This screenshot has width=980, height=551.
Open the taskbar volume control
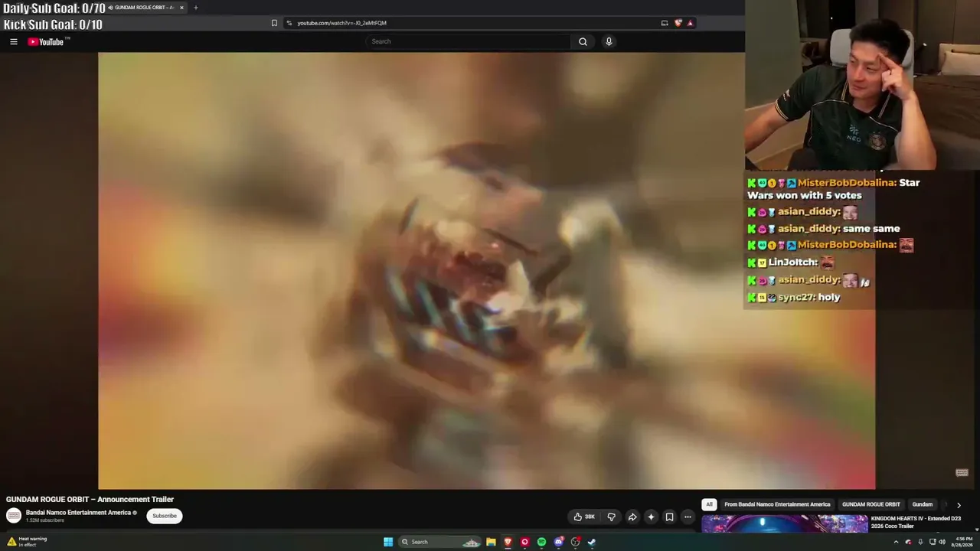click(x=942, y=542)
